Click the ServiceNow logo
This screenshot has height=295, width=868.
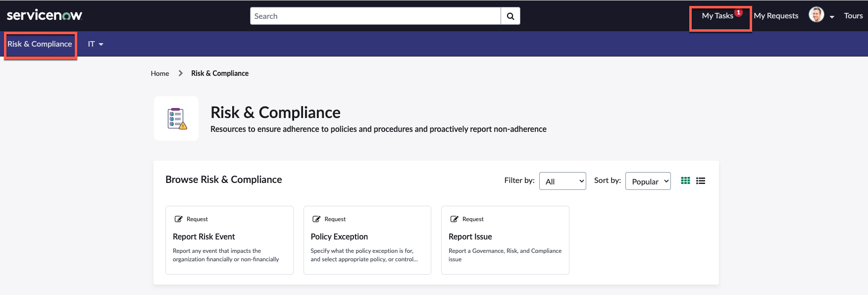[45, 15]
